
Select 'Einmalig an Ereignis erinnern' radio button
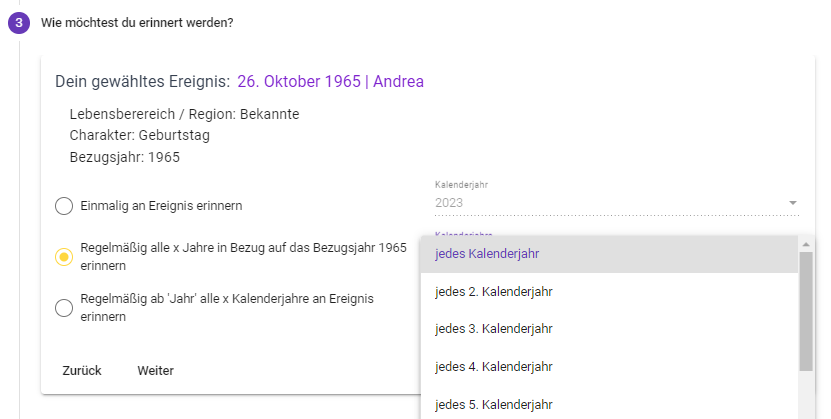pos(64,206)
